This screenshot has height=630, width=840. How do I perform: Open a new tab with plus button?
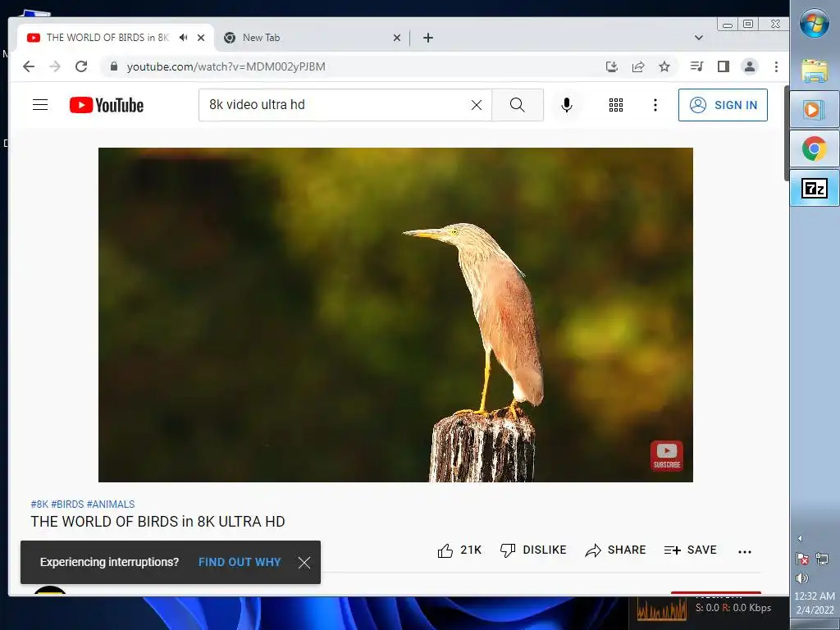tap(428, 38)
